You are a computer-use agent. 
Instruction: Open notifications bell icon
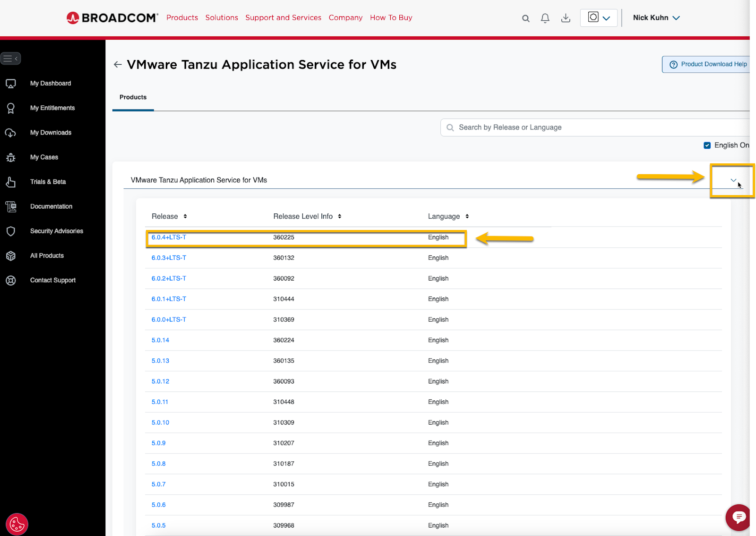click(x=545, y=18)
